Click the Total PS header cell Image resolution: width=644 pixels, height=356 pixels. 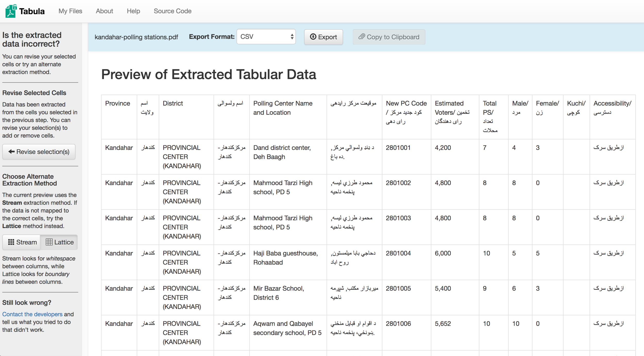(494, 117)
